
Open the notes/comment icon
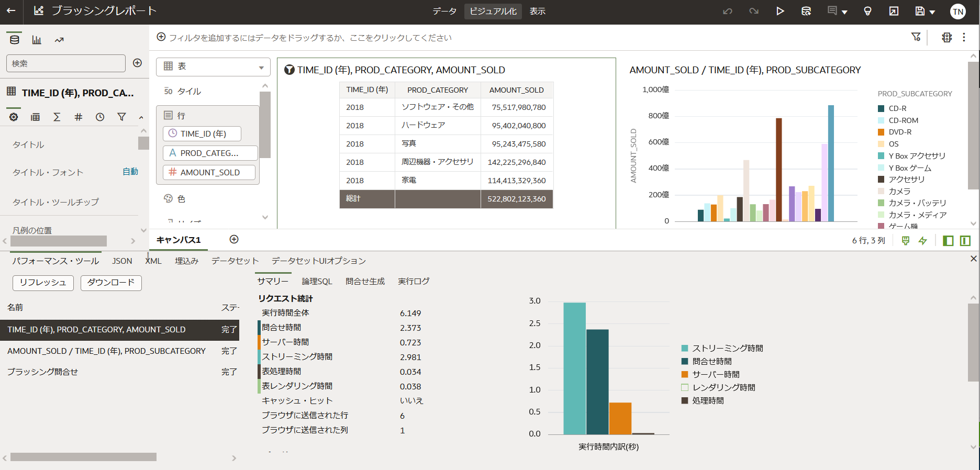click(x=832, y=10)
